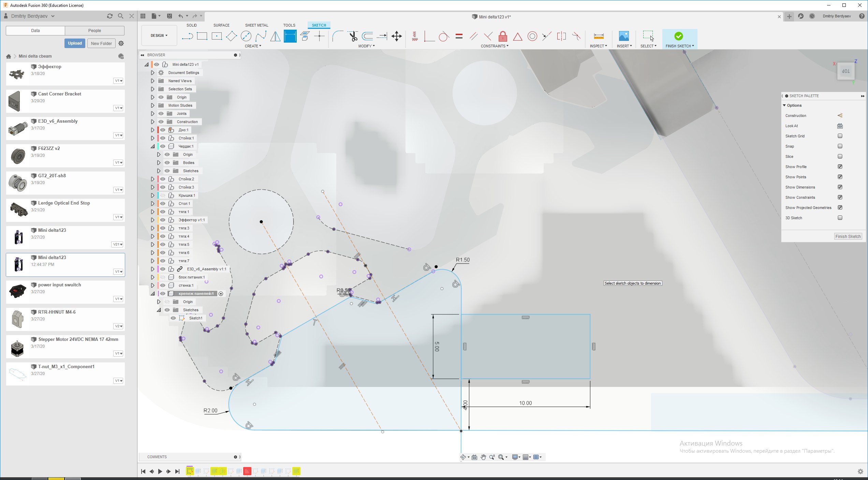This screenshot has height=480, width=868.
Task: Uncheck Show Dimensions option
Action: point(840,187)
